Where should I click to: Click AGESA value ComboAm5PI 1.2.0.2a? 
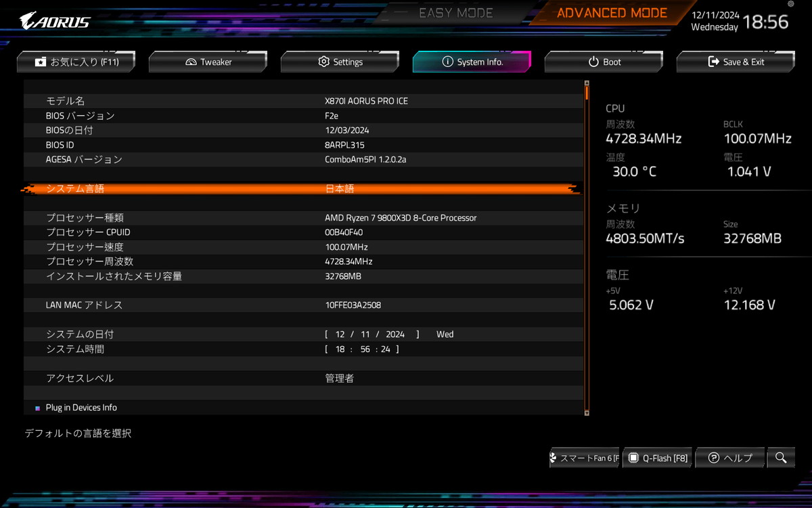pyautogui.click(x=365, y=160)
